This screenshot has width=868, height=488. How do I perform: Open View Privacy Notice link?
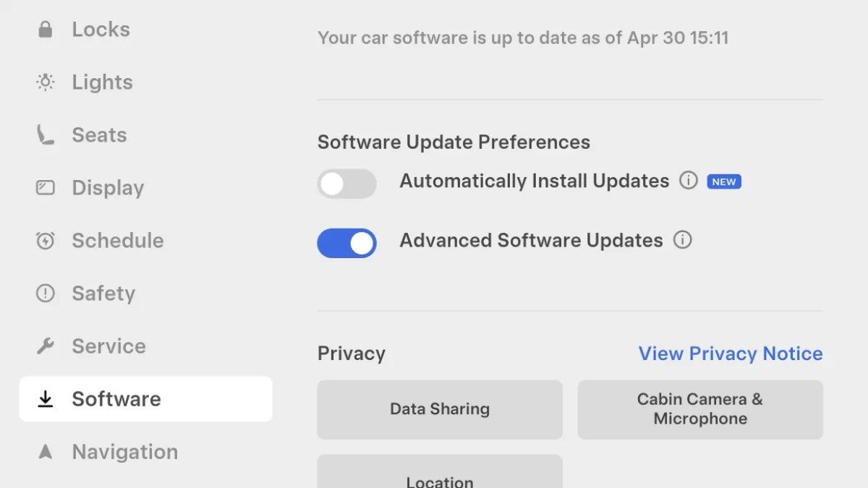click(x=731, y=354)
